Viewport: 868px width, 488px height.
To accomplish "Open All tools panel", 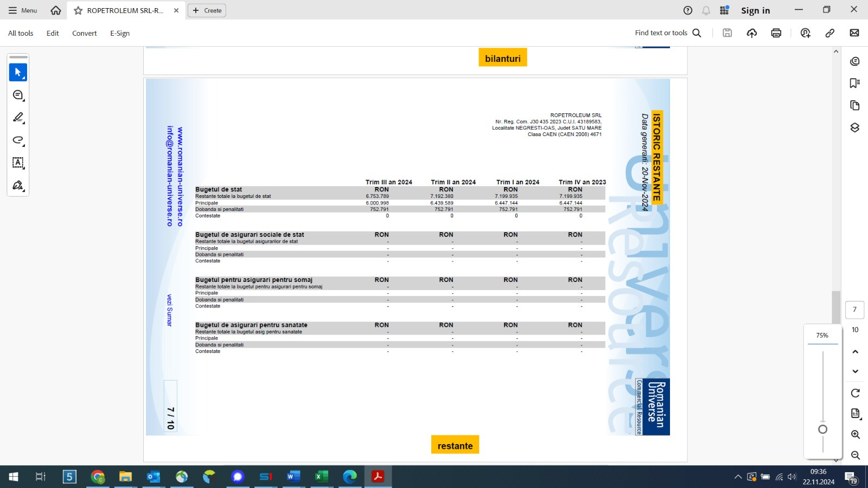I will point(21,33).
